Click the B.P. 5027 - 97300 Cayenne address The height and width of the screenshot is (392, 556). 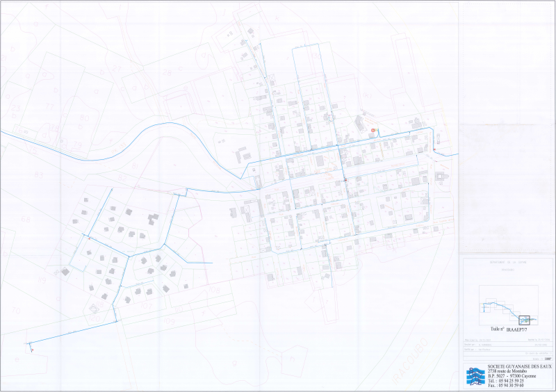pos(513,376)
